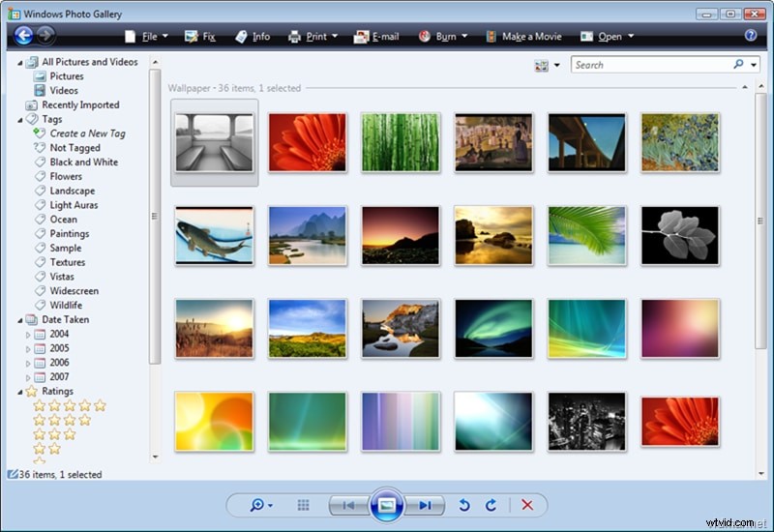Viewport: 774px width, 532px height.
Task: Go to next photo in controls bar
Action: click(x=425, y=505)
